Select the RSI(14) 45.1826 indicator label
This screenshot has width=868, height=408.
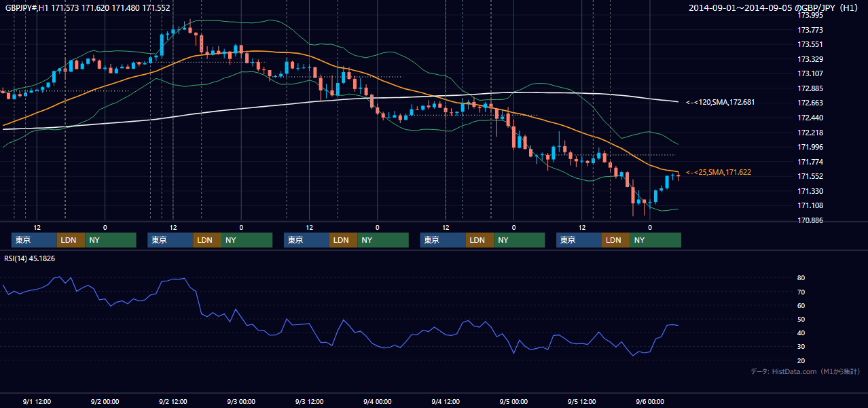click(30, 258)
